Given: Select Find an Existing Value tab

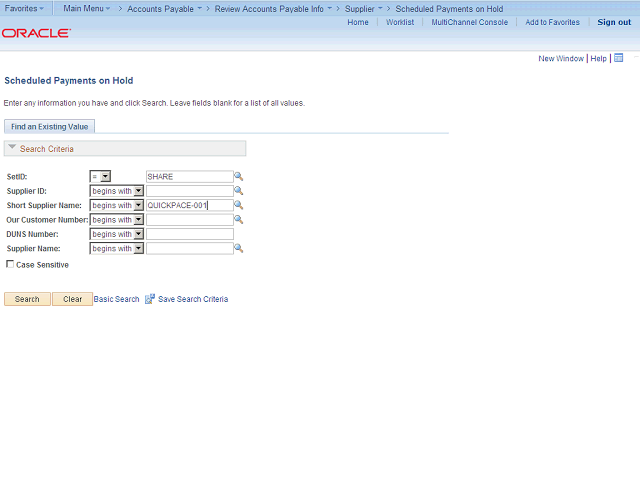Looking at the screenshot, I should click(x=49, y=127).
